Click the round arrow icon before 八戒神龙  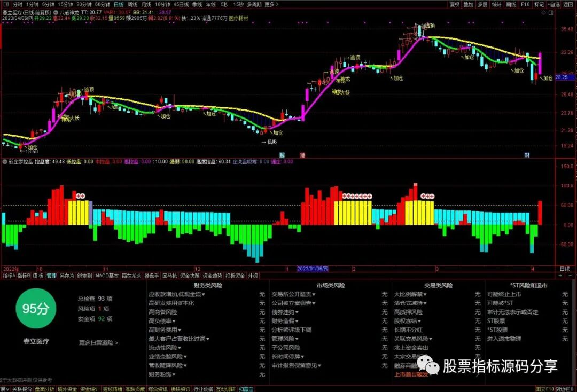[x=56, y=12]
